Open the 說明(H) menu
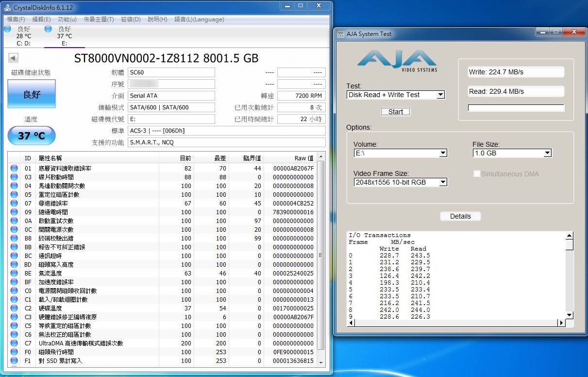Screen dimensions: 588x377 tap(157, 19)
